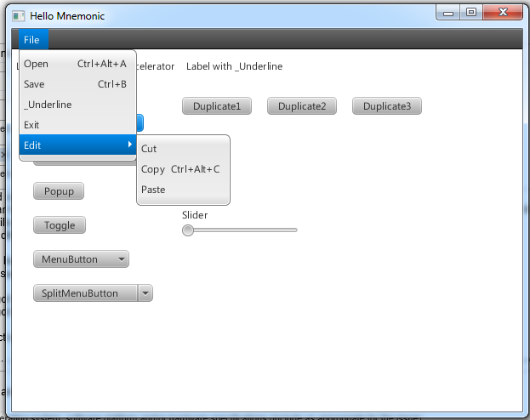Click the Slider thumb handle

pos(188,230)
